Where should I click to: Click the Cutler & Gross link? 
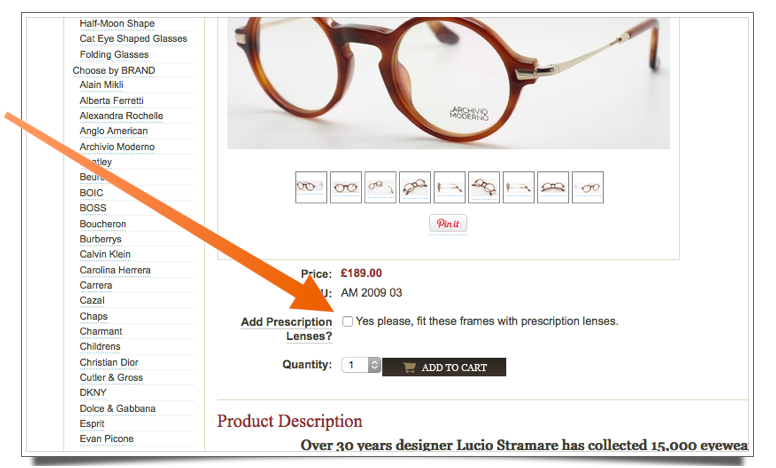pyautogui.click(x=111, y=377)
